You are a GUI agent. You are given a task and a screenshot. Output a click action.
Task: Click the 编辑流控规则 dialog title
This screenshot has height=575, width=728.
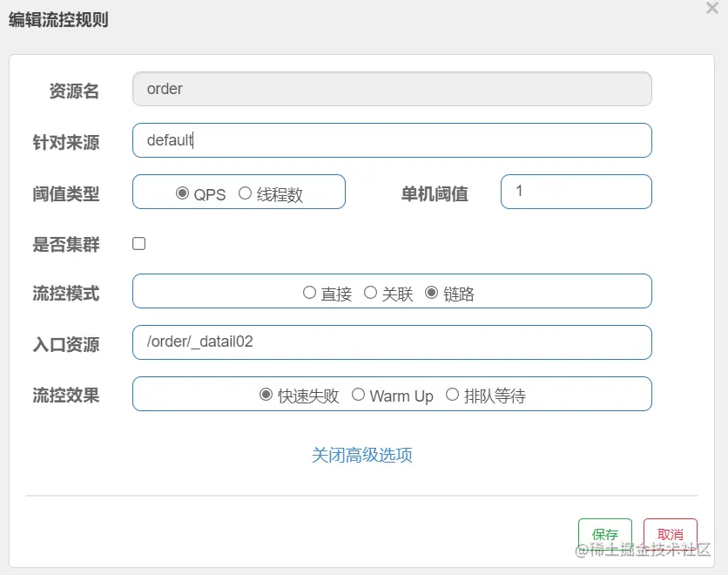click(x=58, y=19)
